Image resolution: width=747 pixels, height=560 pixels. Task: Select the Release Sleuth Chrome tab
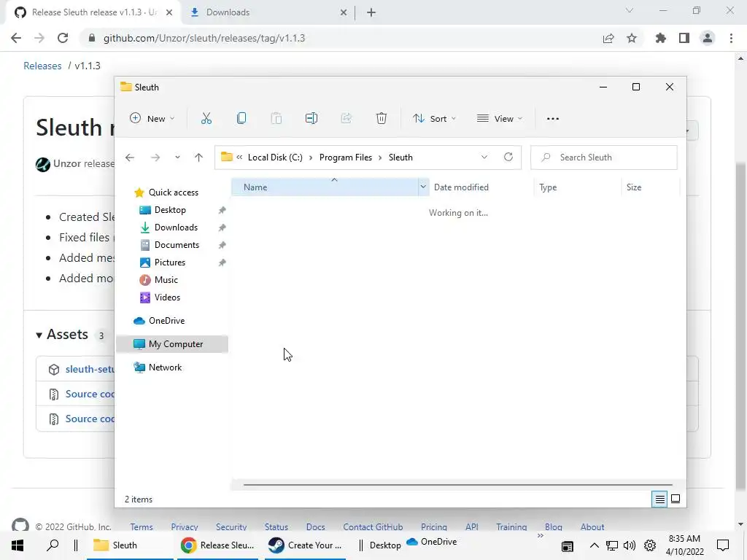93,12
